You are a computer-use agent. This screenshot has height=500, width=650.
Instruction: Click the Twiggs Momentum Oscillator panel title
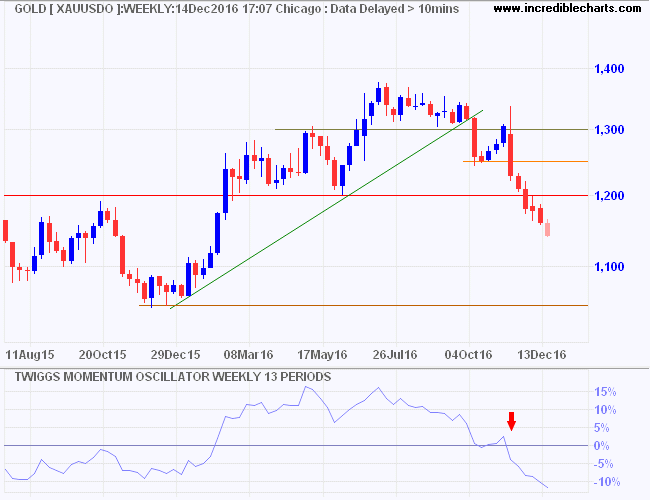click(x=173, y=377)
